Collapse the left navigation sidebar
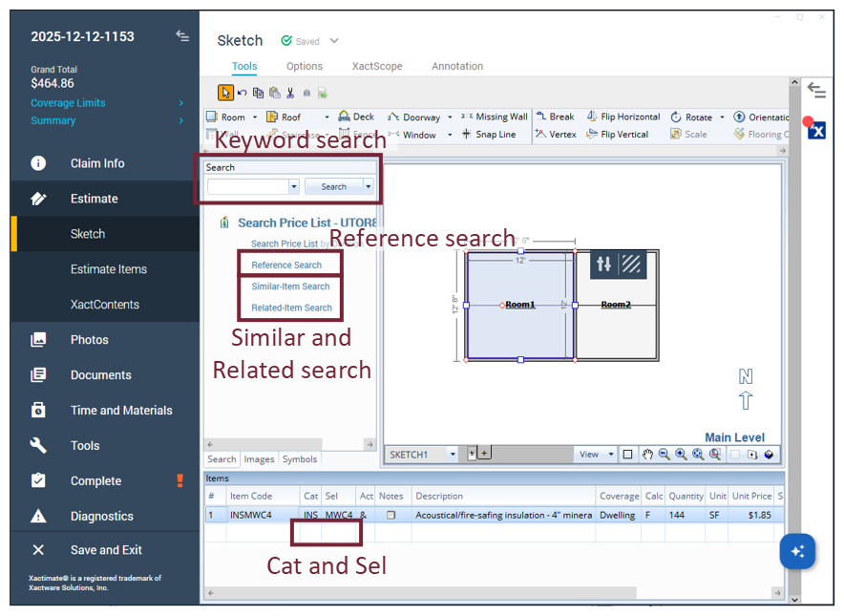The height and width of the screenshot is (616, 844). click(182, 36)
